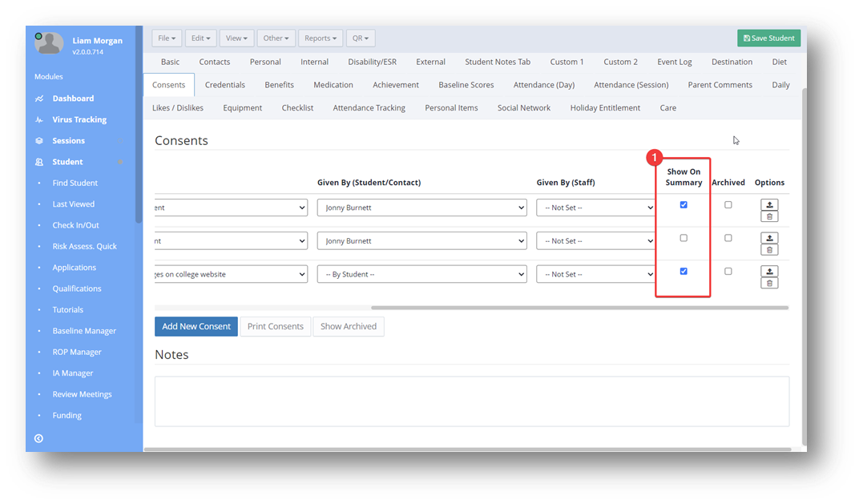The height and width of the screenshot is (504, 859).
Task: Open the Event Log tab
Action: point(675,62)
